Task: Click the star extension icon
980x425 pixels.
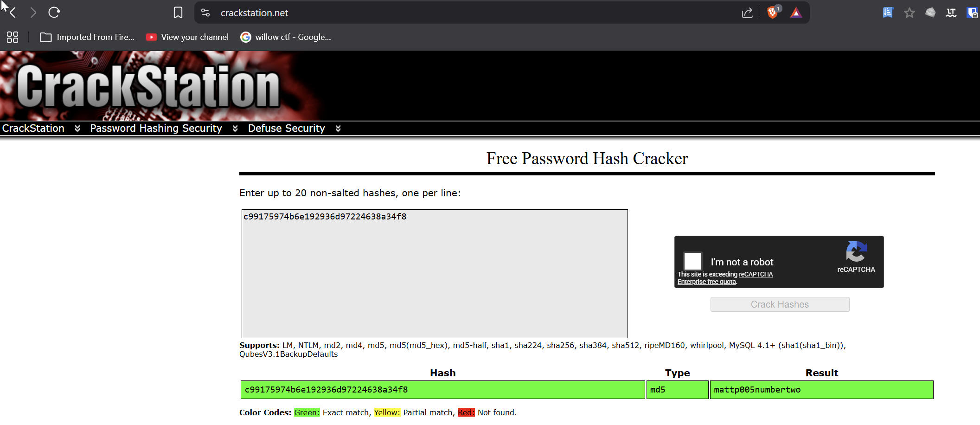Action: [x=909, y=13]
